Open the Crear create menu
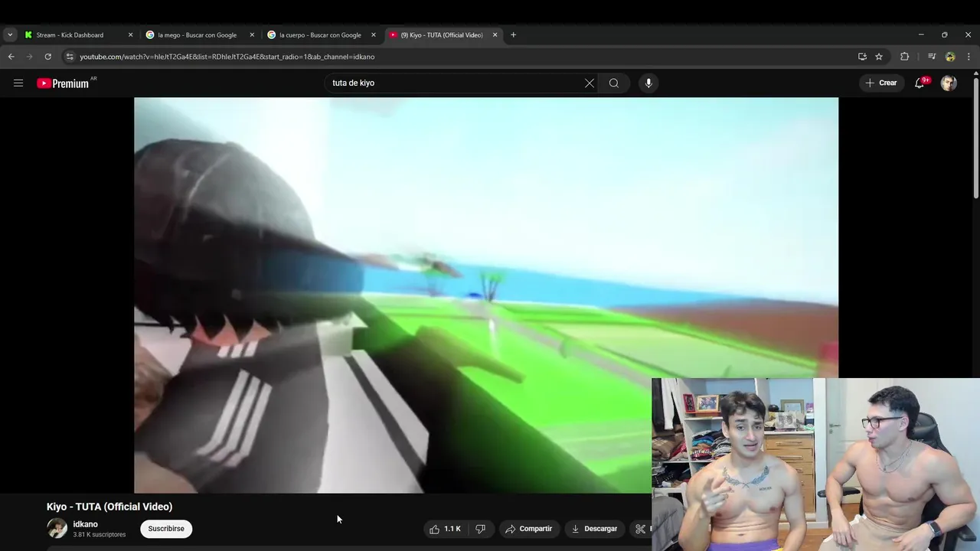The image size is (980, 551). tap(880, 83)
